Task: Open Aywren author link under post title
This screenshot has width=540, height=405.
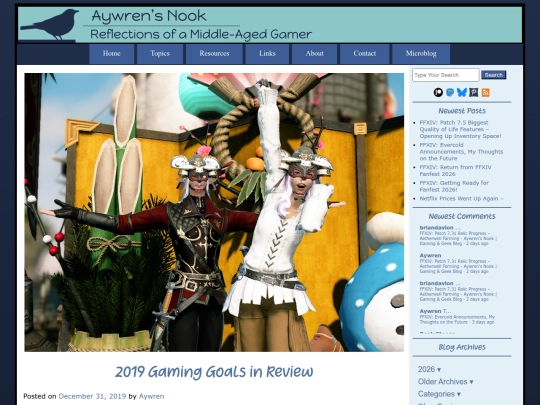Action: pos(151,396)
